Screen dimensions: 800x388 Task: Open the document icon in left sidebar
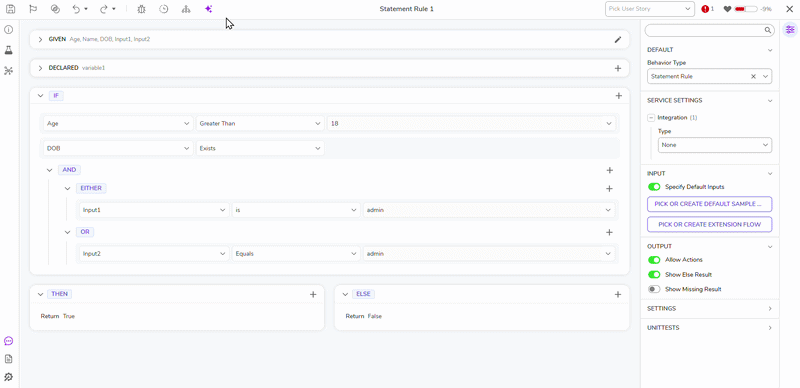(8, 359)
